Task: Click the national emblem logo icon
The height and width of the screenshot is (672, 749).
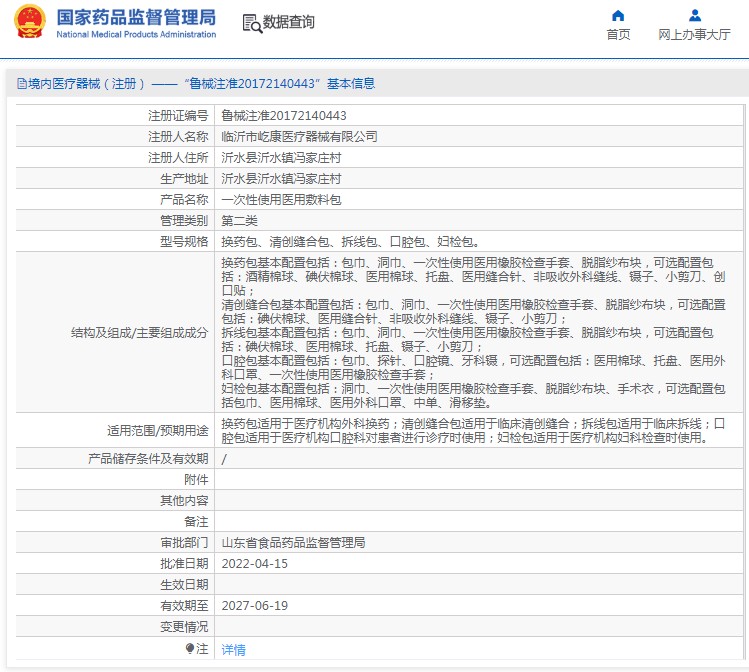Action: tap(30, 21)
